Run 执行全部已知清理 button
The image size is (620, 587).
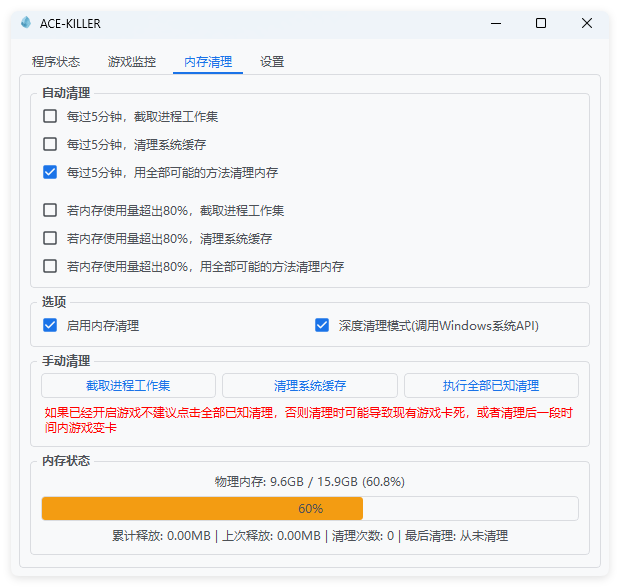491,386
